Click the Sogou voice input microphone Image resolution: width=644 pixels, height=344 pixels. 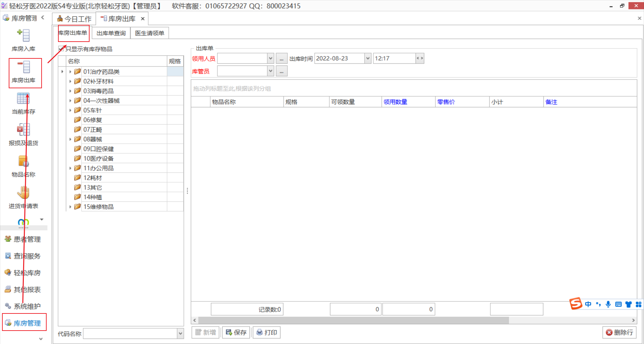point(608,304)
